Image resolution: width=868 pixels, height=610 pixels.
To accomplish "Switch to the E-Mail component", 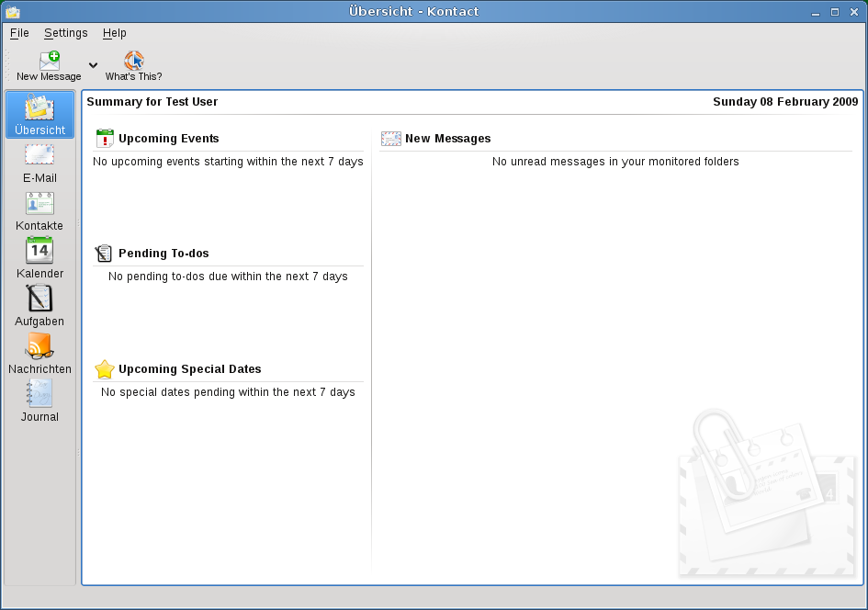I will (39, 163).
